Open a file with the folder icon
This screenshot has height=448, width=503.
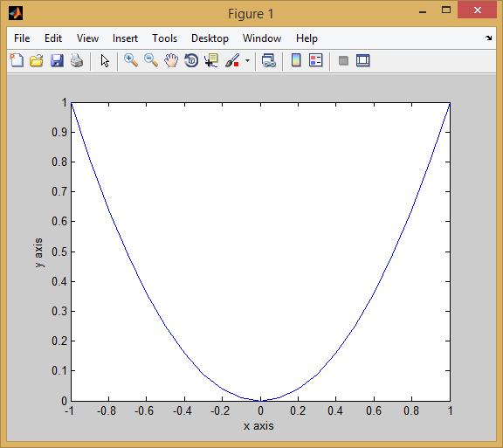pos(37,60)
